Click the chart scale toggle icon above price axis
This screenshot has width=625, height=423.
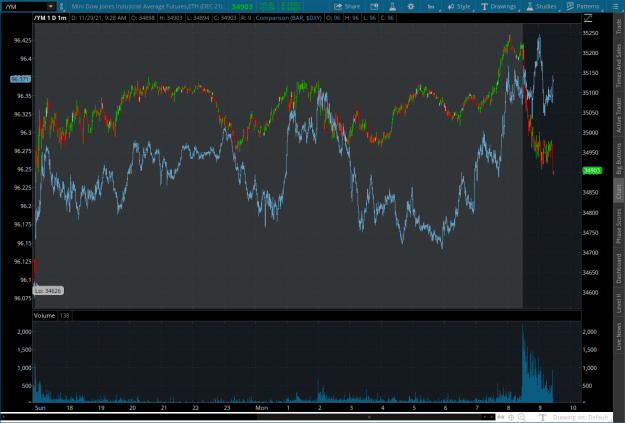(588, 18)
